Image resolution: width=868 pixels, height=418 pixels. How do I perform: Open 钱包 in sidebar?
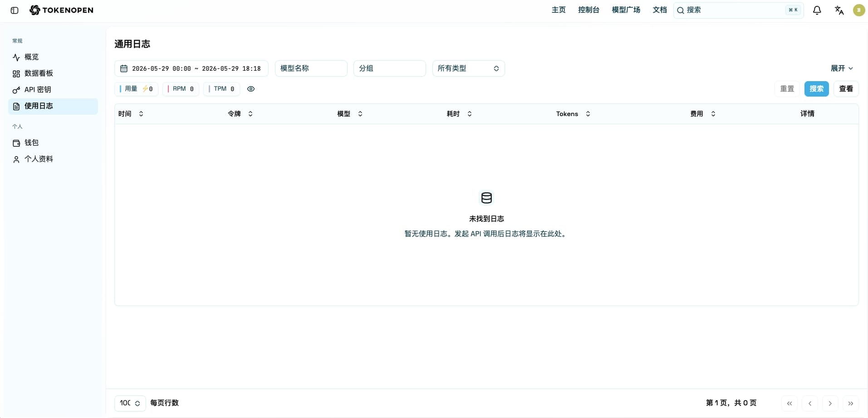(53, 143)
